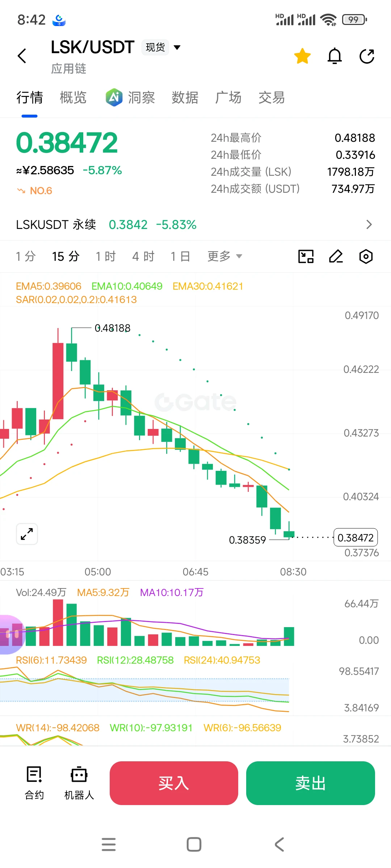This screenshot has height=868, width=391.
Task: Tap the RSI(6):11.73439 label
Action: tap(51, 660)
